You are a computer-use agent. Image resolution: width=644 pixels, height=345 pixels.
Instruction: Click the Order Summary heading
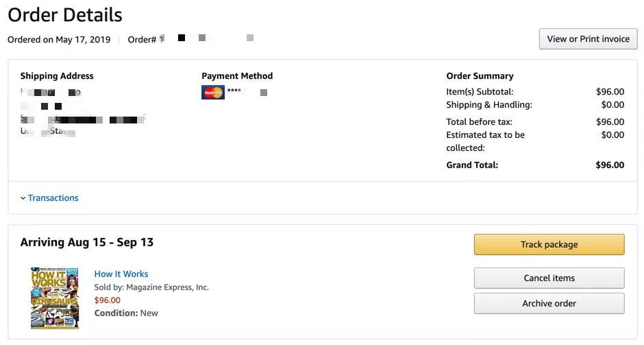480,76
